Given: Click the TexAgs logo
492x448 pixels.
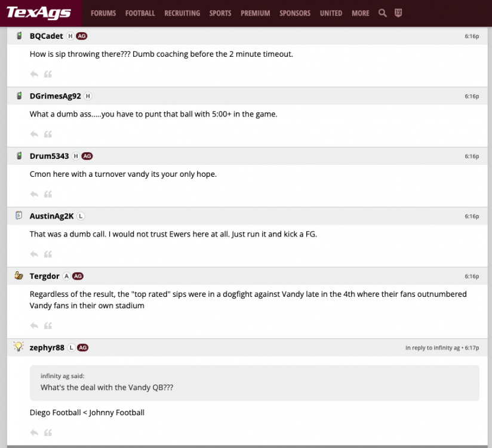Looking at the screenshot, I should (39, 13).
